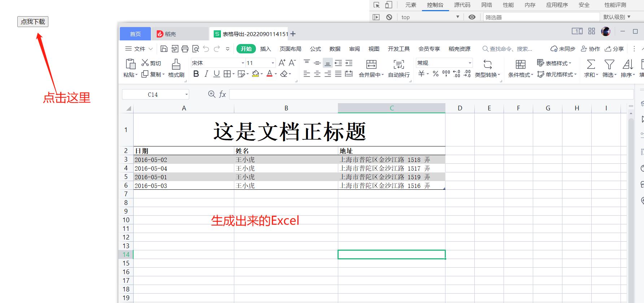The width and height of the screenshot is (644, 303).
Task: Click the scissors cut icon
Action: click(x=145, y=63)
